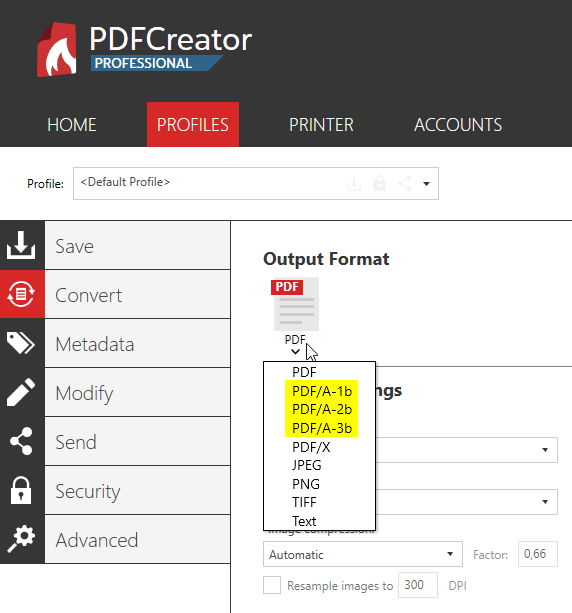
Task: Open the HOME tab
Action: [x=72, y=125]
